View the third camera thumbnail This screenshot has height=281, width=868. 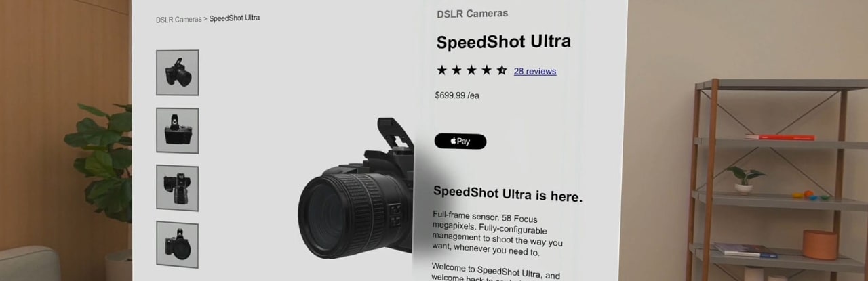(x=178, y=188)
